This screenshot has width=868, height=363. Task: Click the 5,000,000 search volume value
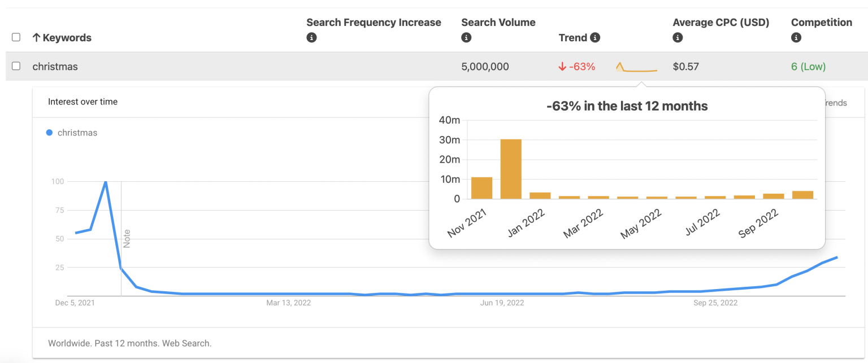click(485, 66)
